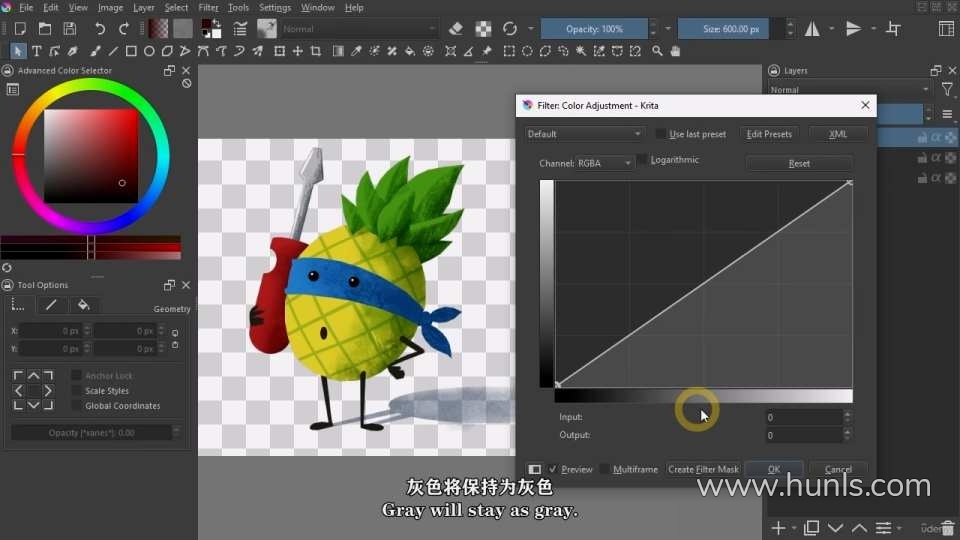Toggle the eraser mode icon
The width and height of the screenshot is (960, 540).
pos(456,29)
